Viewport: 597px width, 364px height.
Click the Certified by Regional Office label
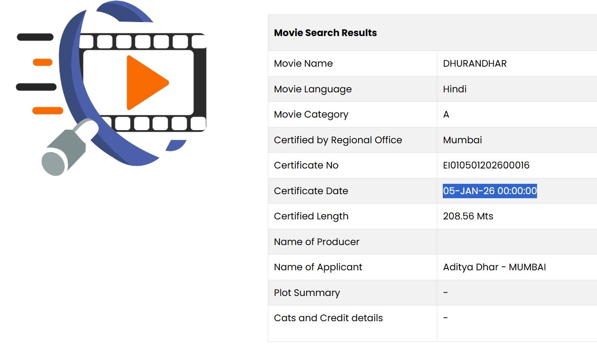pos(338,140)
